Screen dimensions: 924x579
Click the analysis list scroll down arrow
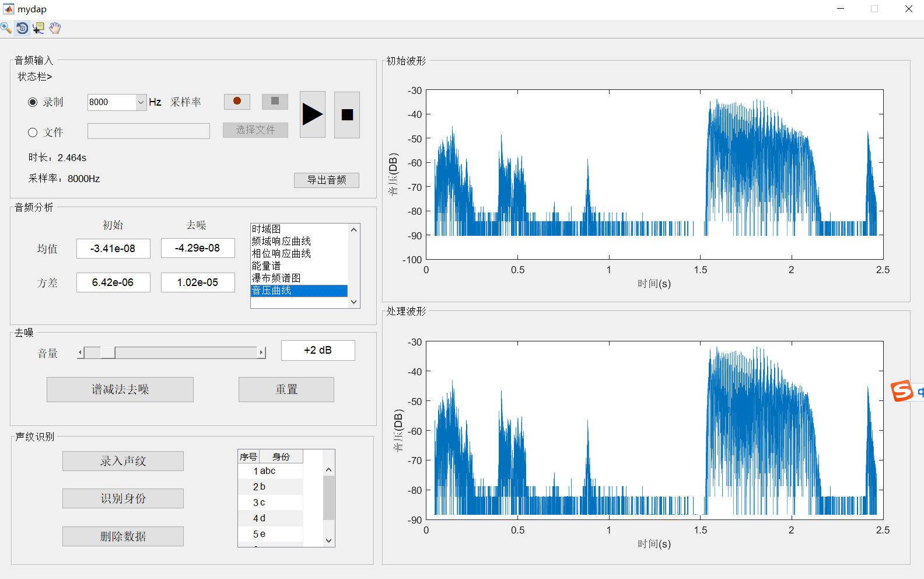pos(353,302)
